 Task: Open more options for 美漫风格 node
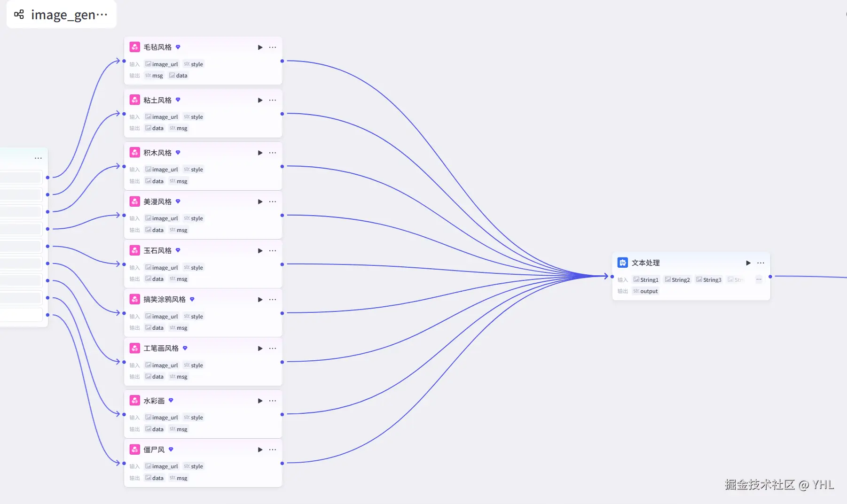(x=273, y=202)
